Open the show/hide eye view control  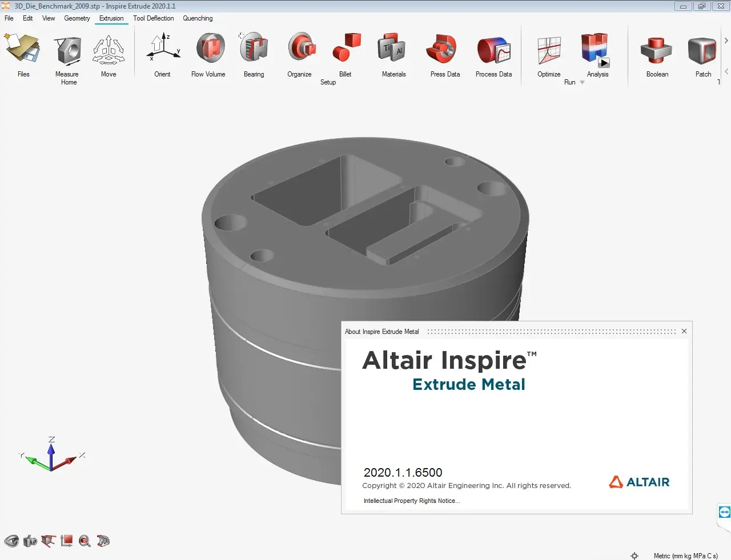coord(11,541)
